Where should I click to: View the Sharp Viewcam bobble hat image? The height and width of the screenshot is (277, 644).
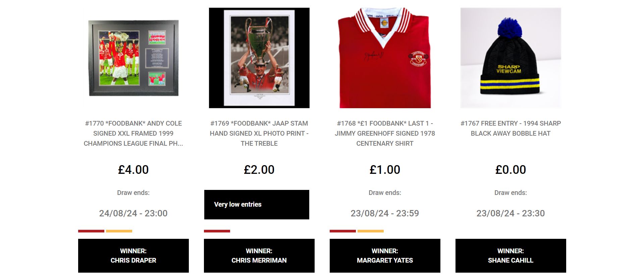click(x=511, y=58)
